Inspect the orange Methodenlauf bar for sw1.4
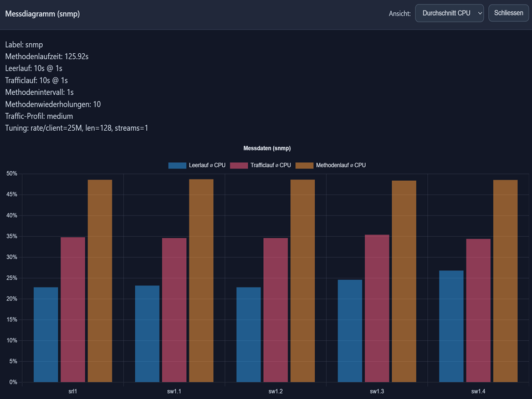Viewport: 532px width, 399px height. [505, 281]
